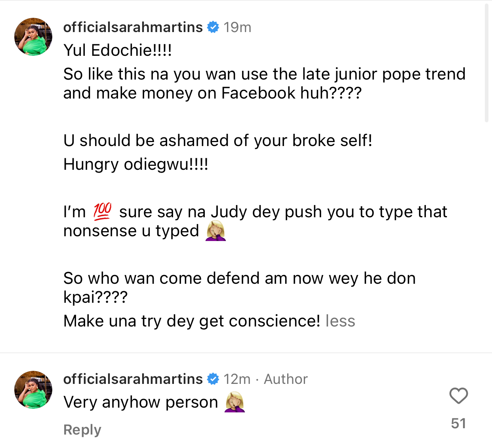
Task: Tap the comment text 'Yul Edochie!!!!'
Action: tap(116, 50)
